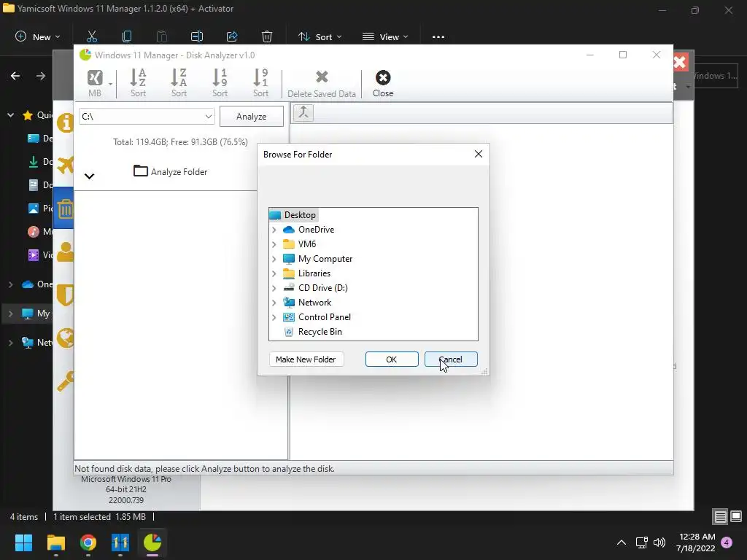Click OK in Browse For Folder

(392, 359)
